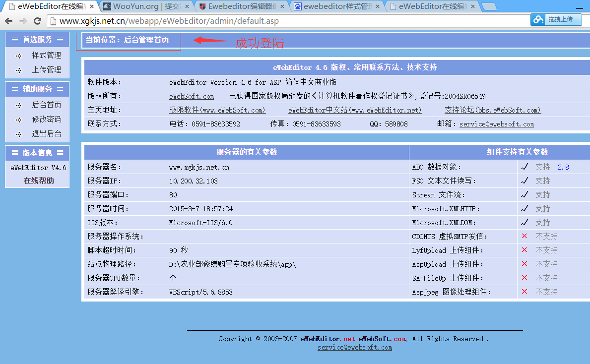Click bullet icon beside 退出后台
Image resolution: width=590 pixels, height=364 pixels.
[x=19, y=134]
